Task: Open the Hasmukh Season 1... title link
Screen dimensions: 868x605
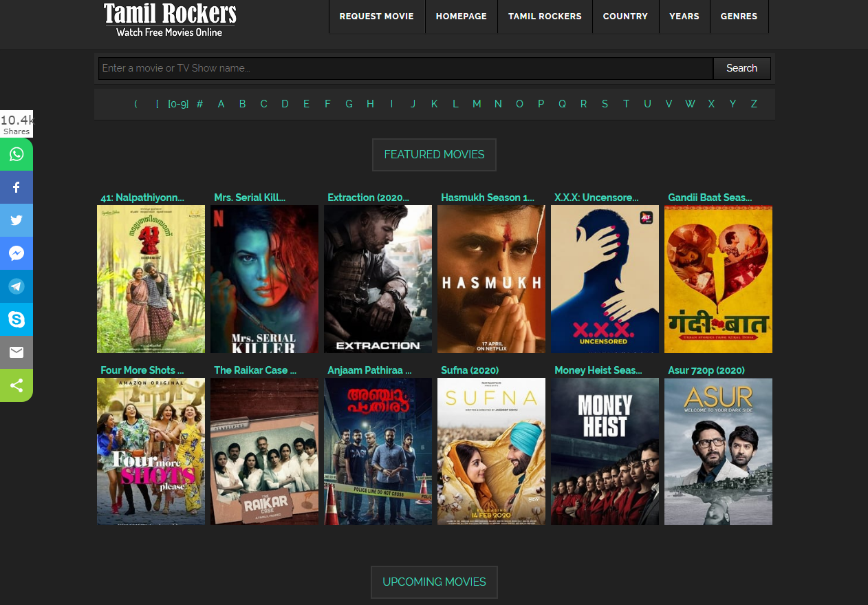Action: click(x=488, y=198)
